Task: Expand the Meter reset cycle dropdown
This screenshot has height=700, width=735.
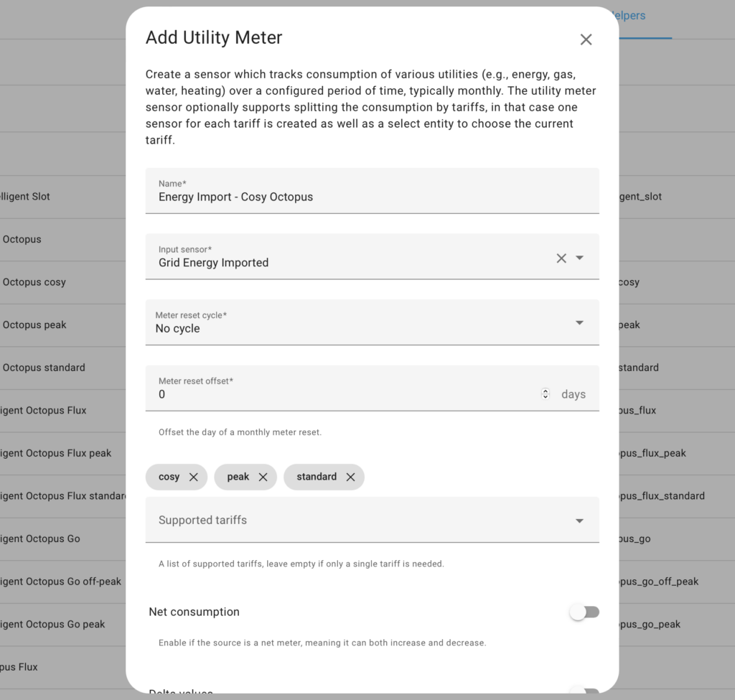Action: (373, 322)
